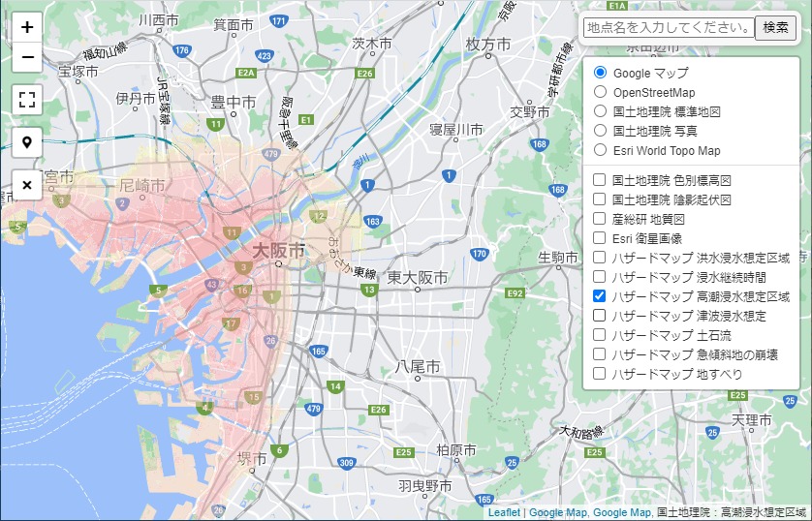
Task: Click the 宝塚市 label on map
Action: pos(78,71)
